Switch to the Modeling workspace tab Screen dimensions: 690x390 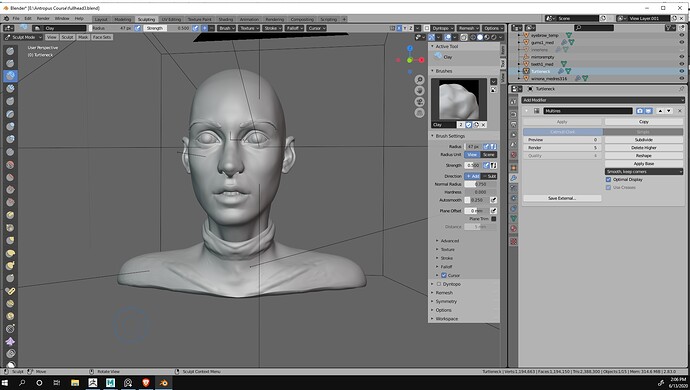point(122,19)
